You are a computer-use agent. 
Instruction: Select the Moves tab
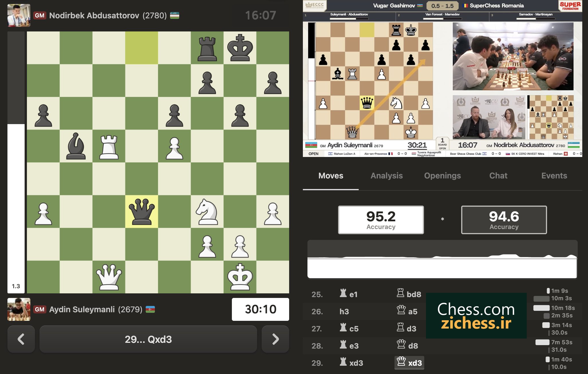coord(331,176)
